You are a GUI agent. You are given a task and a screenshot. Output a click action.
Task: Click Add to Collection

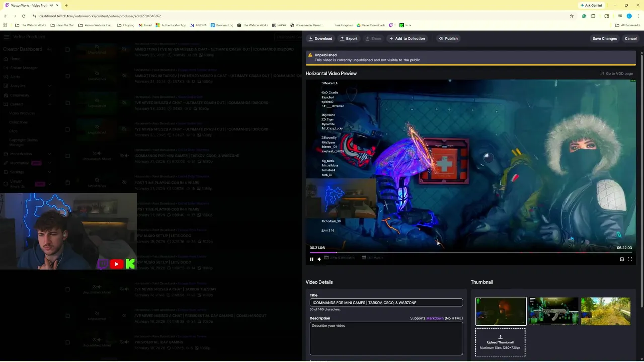[407, 38]
